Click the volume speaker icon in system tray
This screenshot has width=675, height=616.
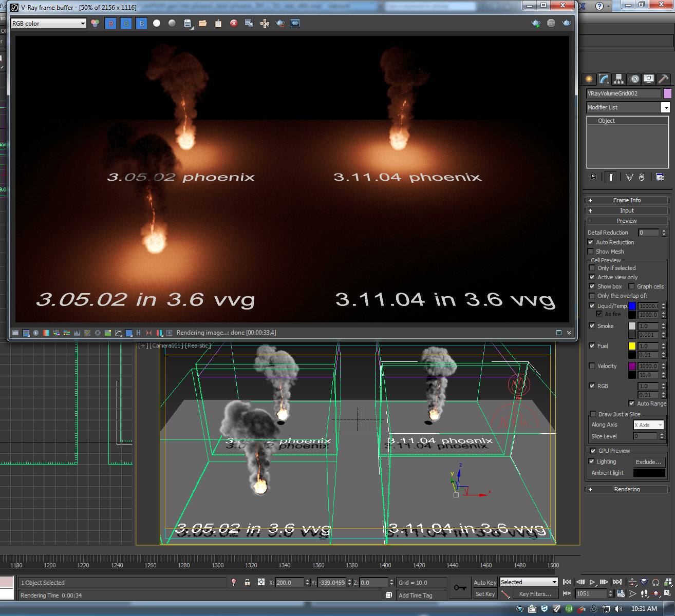[618, 609]
